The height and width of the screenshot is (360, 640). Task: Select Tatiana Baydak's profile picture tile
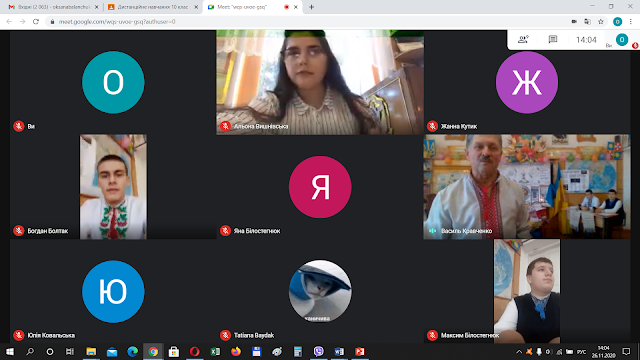320,291
